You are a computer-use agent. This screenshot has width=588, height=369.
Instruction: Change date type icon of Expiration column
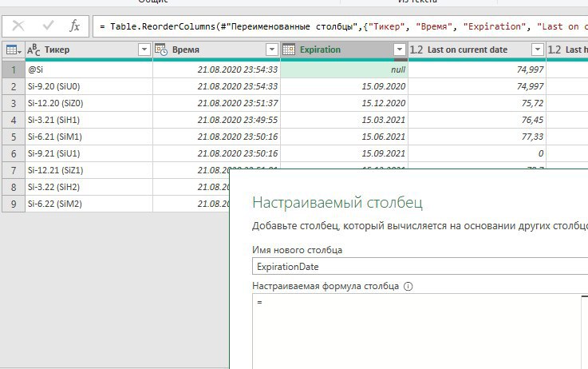(289, 50)
